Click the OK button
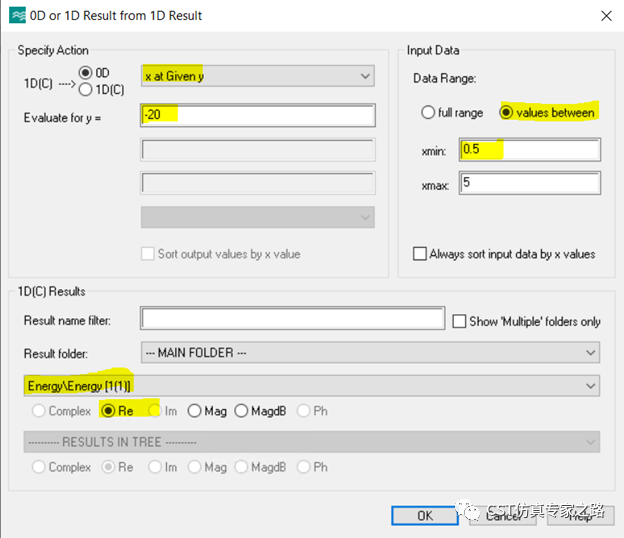 tap(425, 516)
